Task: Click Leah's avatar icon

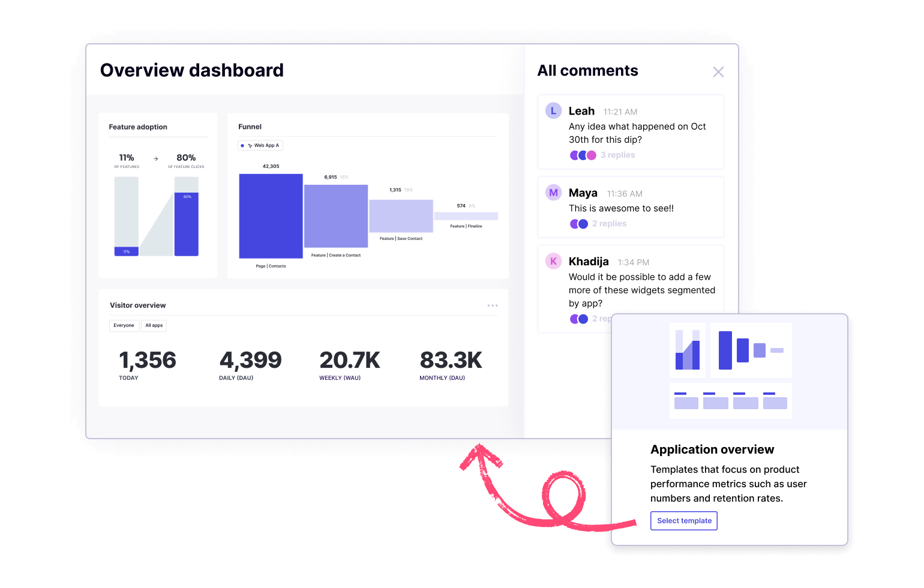Action: point(553,111)
